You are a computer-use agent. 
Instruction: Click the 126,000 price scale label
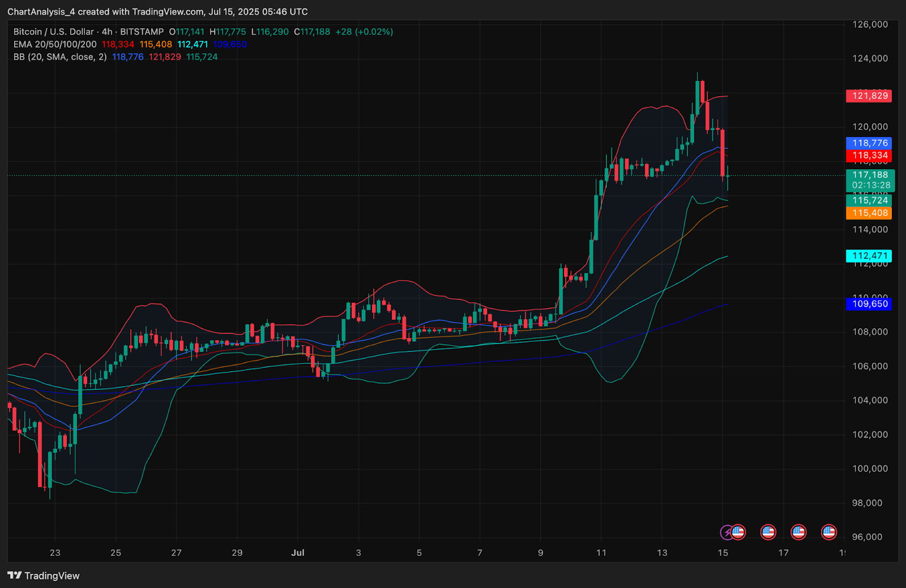870,24
